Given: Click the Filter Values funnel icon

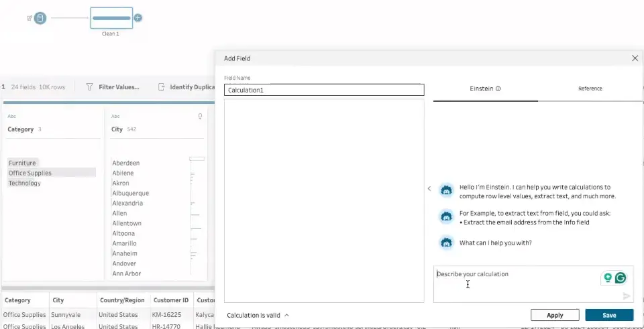Looking at the screenshot, I should point(89,87).
